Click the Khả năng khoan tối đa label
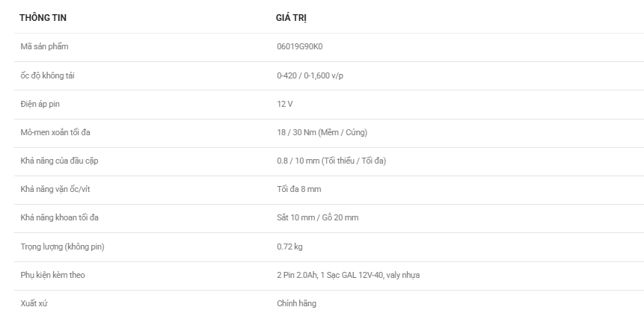644x310 pixels. [x=60, y=217]
